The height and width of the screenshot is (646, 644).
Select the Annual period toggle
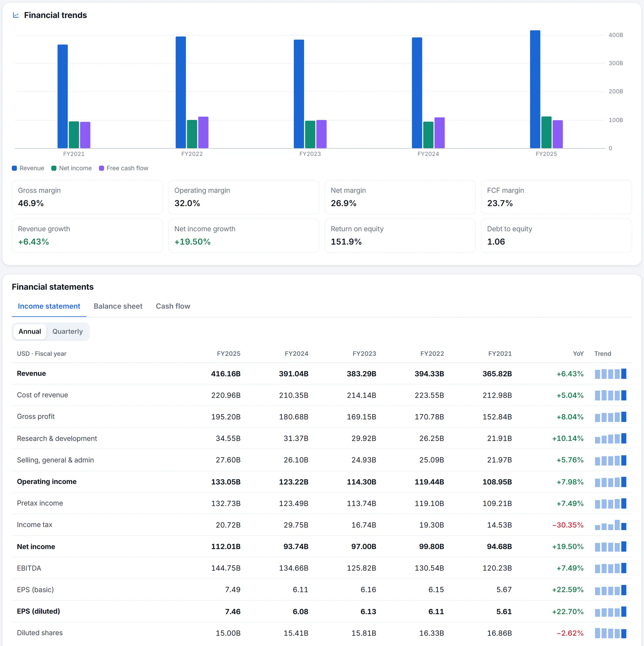pyautogui.click(x=30, y=332)
